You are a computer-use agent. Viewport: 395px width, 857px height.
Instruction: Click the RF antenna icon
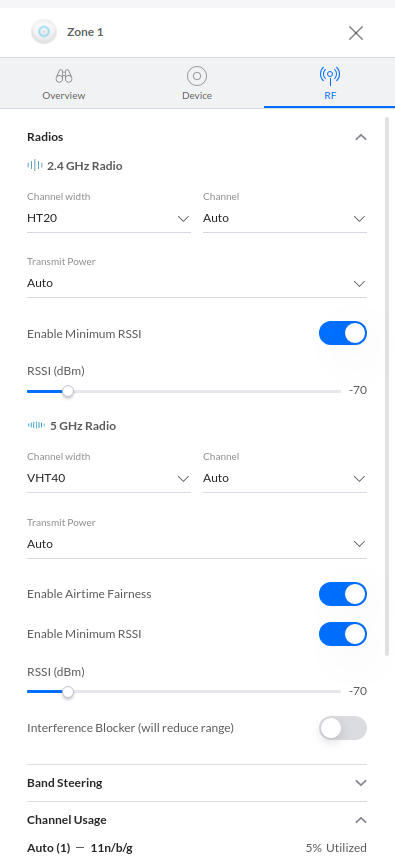point(329,75)
